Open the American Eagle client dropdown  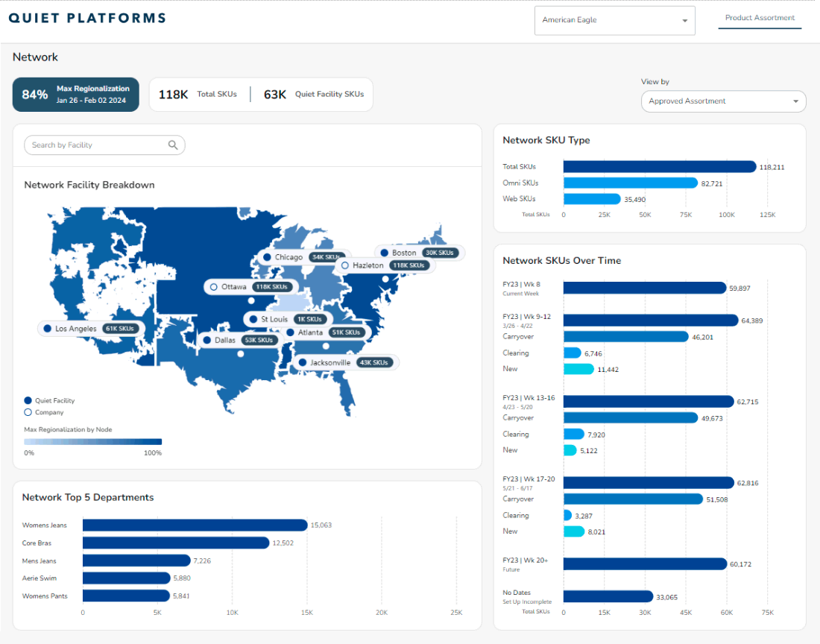(x=614, y=20)
